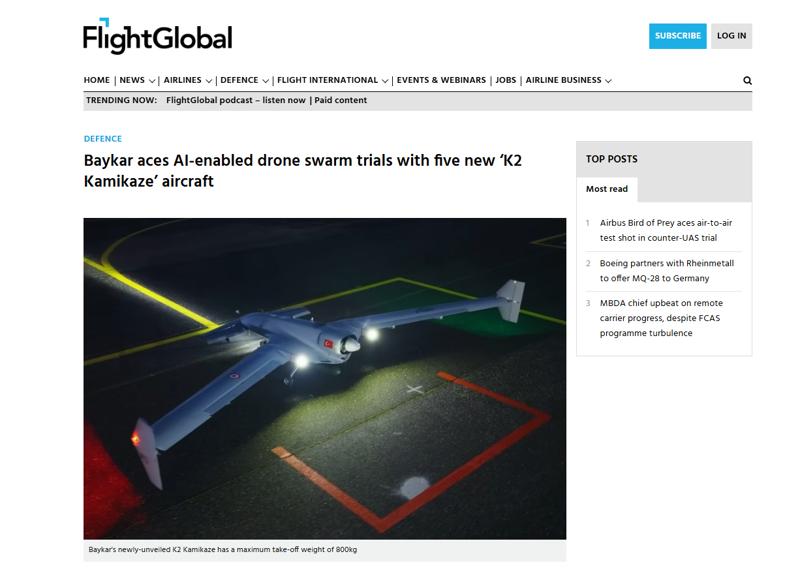
Task: Go to the Home menu item
Action: [x=96, y=80]
